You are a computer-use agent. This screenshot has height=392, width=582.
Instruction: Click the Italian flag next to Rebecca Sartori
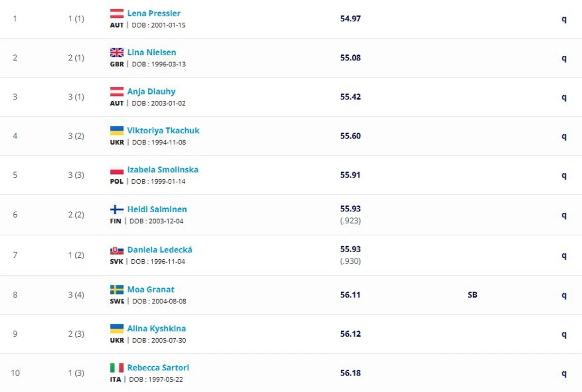click(117, 368)
